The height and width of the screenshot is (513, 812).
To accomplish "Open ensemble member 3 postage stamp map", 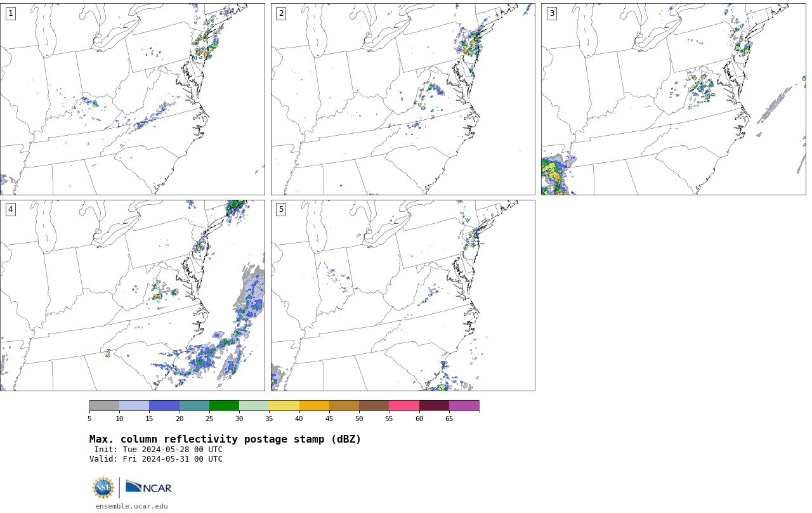I will [673, 99].
